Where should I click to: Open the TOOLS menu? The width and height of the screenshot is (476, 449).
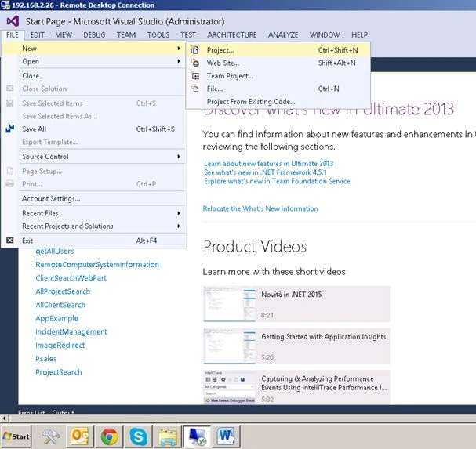point(158,35)
